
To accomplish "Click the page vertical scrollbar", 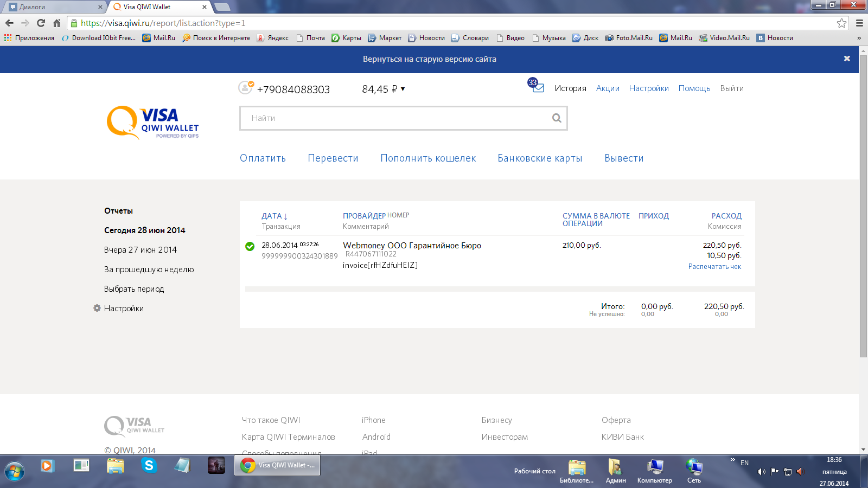I will coord(863,206).
